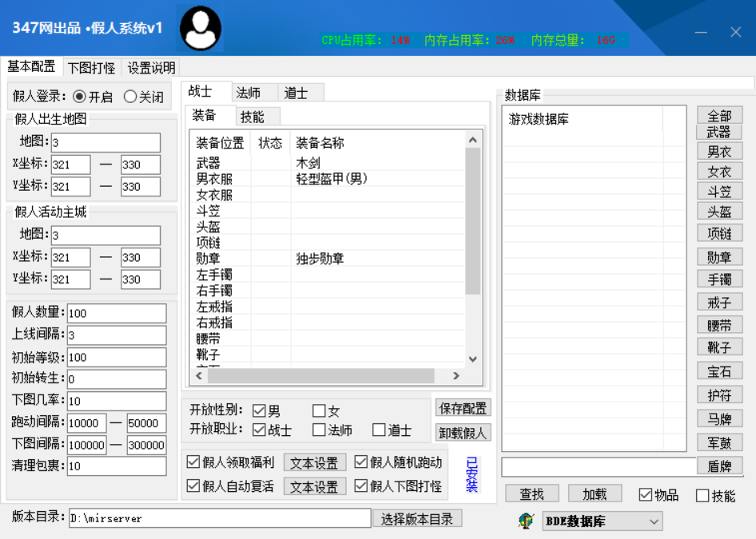Click the user avatar icon in header
756x539 pixels.
[201, 28]
